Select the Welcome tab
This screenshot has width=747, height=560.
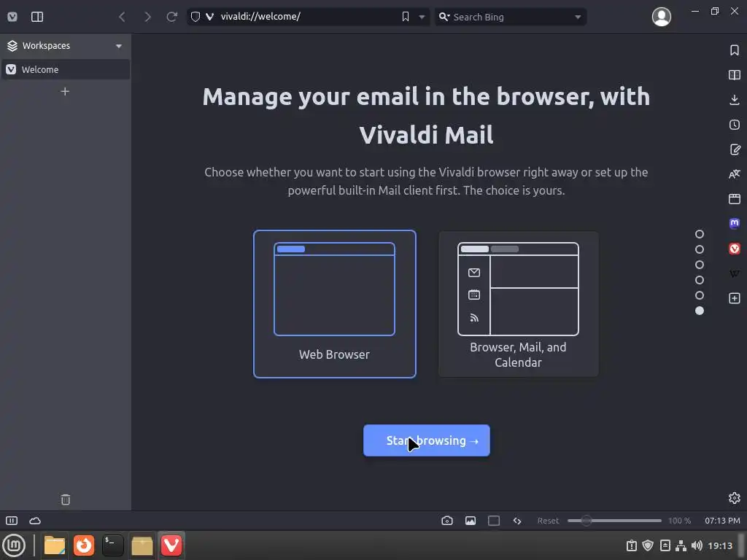click(x=65, y=69)
